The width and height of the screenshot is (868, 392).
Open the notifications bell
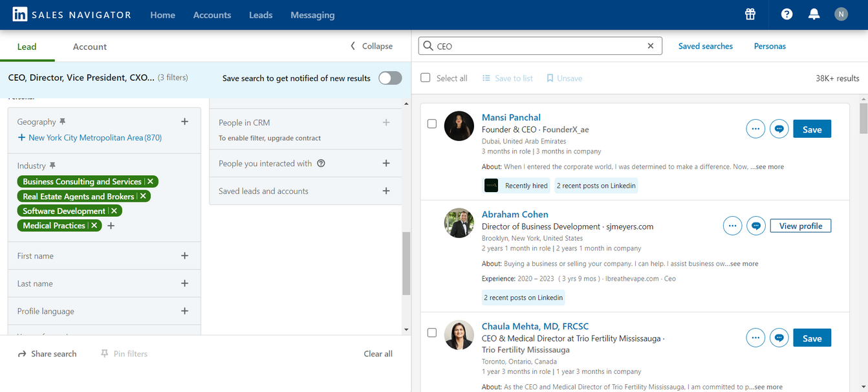pos(814,14)
